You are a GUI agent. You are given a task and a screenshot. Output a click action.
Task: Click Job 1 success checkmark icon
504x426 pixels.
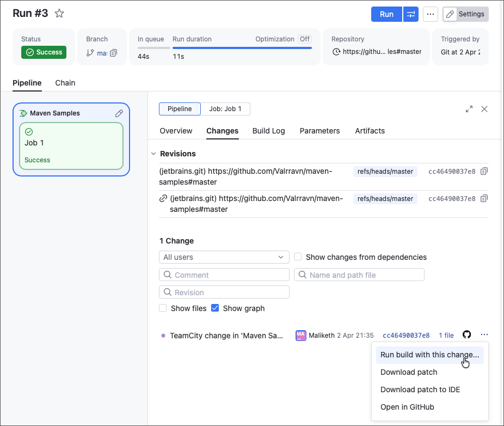pos(29,132)
